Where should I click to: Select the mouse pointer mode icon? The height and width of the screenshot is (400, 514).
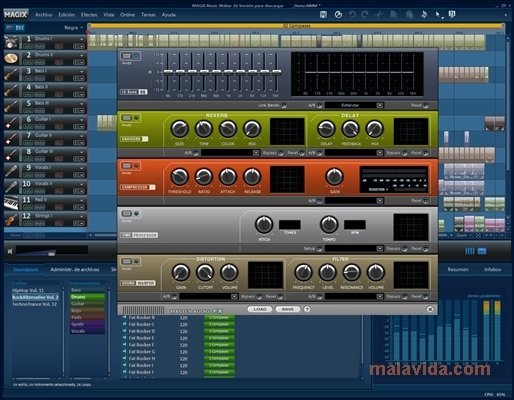439,15
